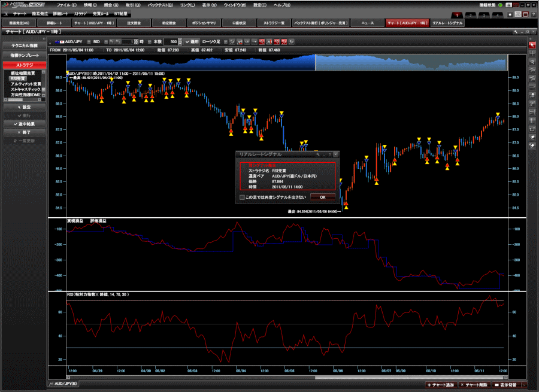Click the second chart-display toolbar icon
The width and height of the screenshot is (539, 392).
240,41
